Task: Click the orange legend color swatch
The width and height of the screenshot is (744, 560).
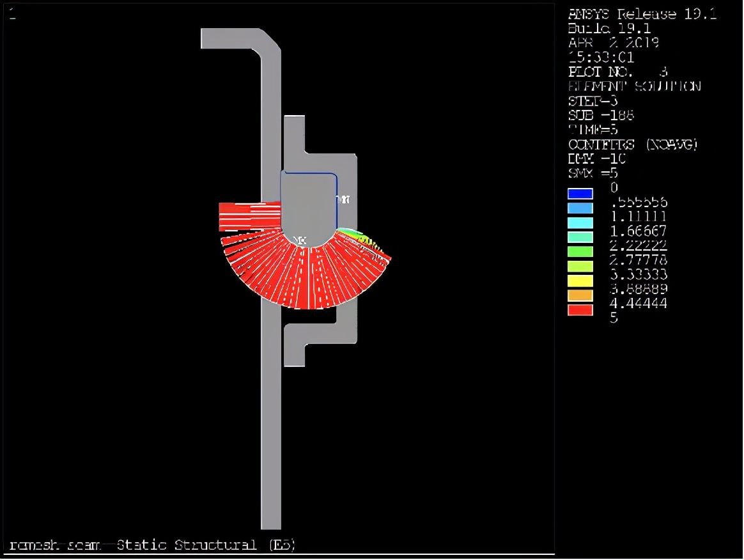Action: coord(580,295)
